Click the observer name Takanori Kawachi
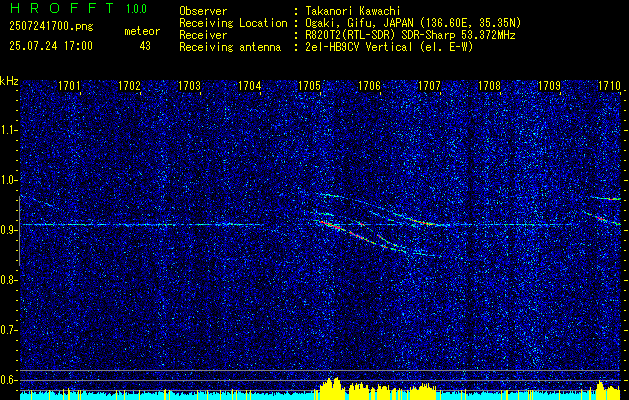Screen dimensions: 629x400 pos(352,11)
